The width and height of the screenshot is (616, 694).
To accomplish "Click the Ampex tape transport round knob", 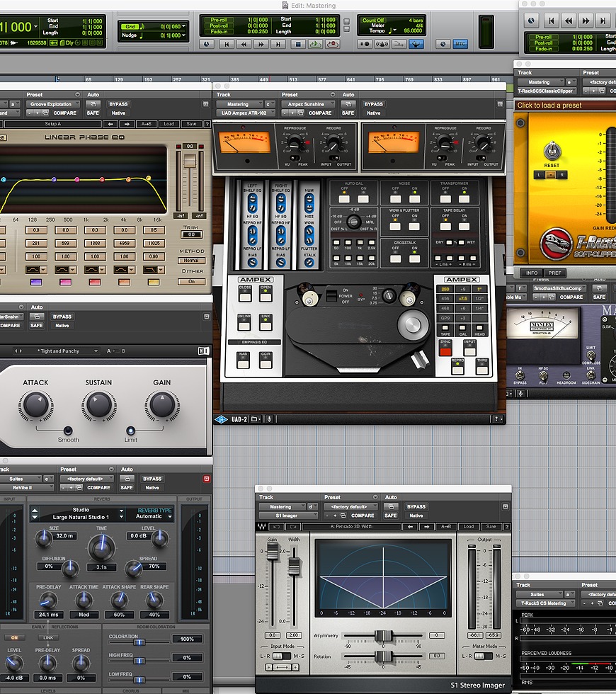I will (412, 324).
